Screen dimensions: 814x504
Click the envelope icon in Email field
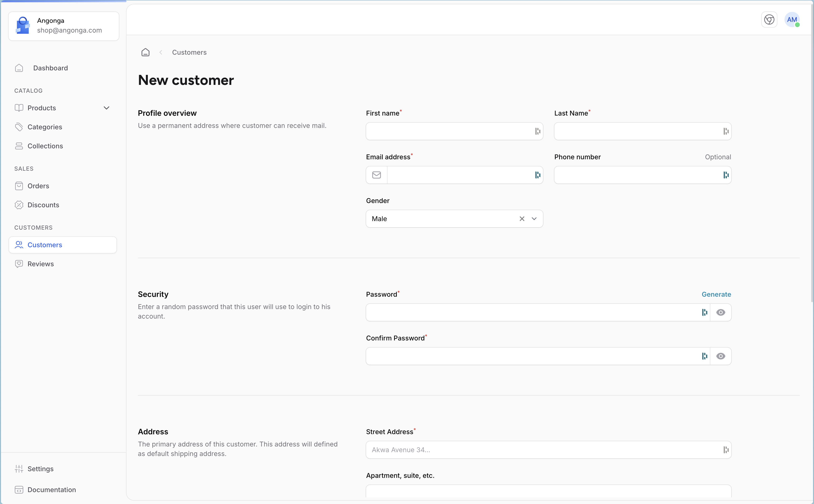click(x=376, y=175)
